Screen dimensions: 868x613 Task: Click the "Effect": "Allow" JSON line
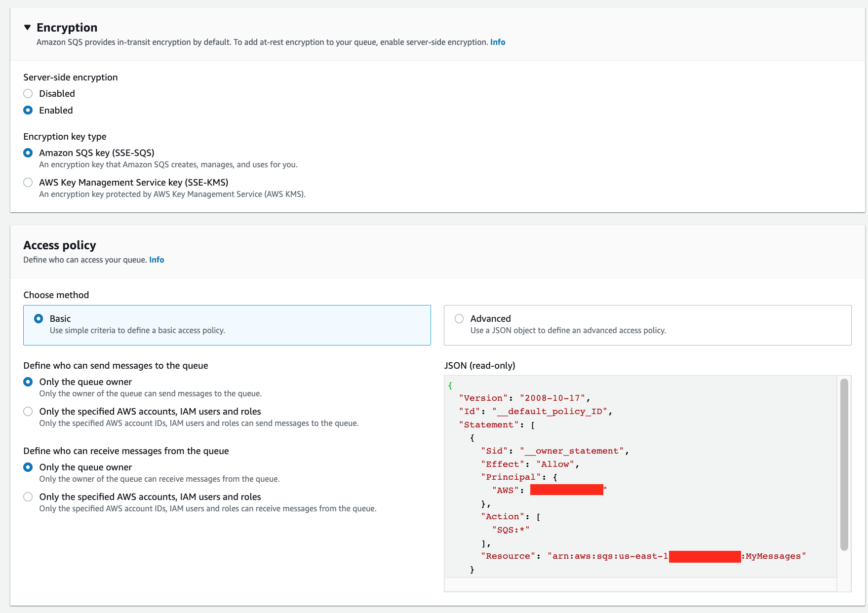[530, 464]
